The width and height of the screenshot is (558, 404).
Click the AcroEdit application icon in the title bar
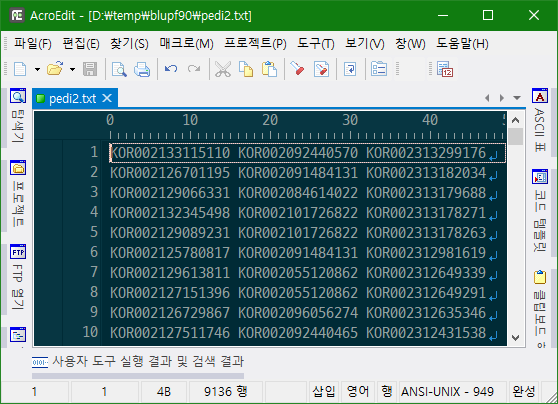coord(17,15)
